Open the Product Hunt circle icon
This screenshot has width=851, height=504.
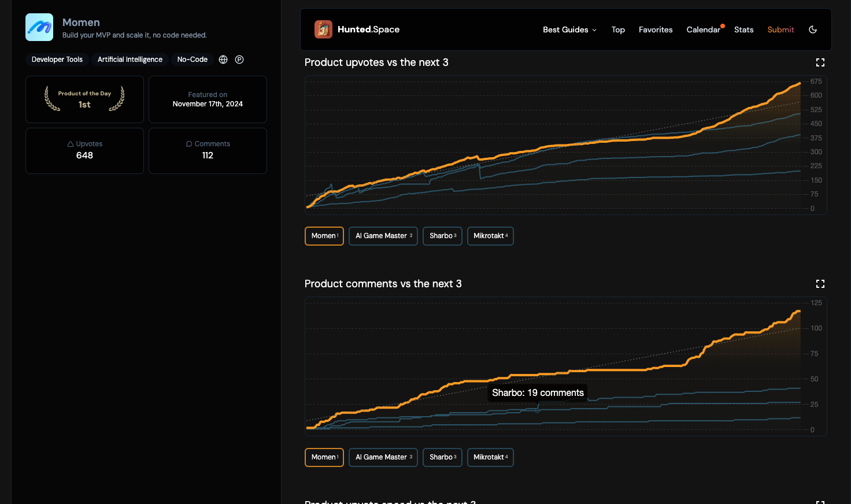[x=239, y=60]
